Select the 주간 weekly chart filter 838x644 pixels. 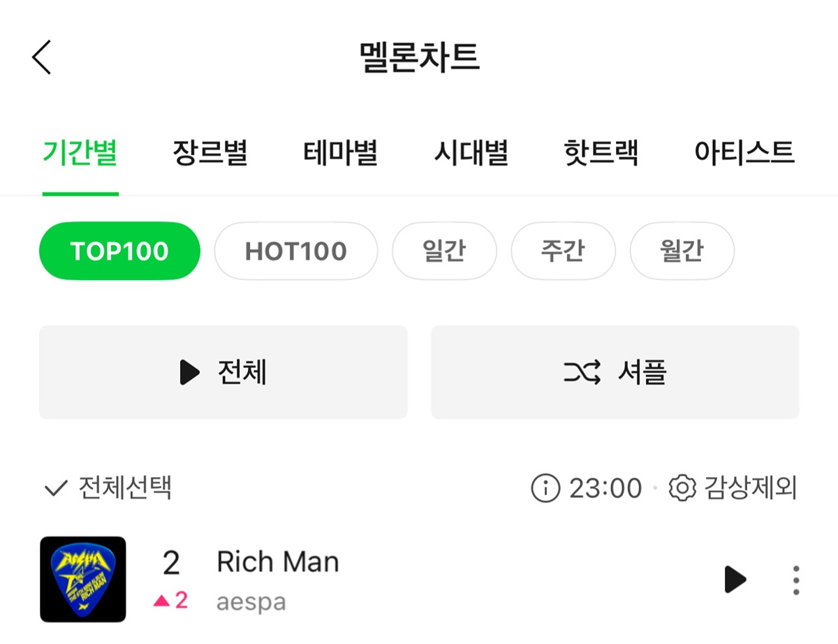coord(563,251)
